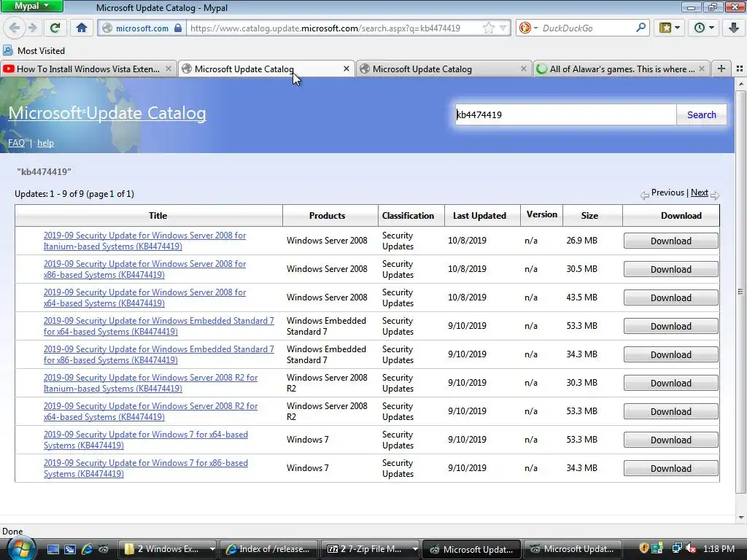Click the Show Desktop quick launch icon
747x560 pixels.
tap(53, 549)
